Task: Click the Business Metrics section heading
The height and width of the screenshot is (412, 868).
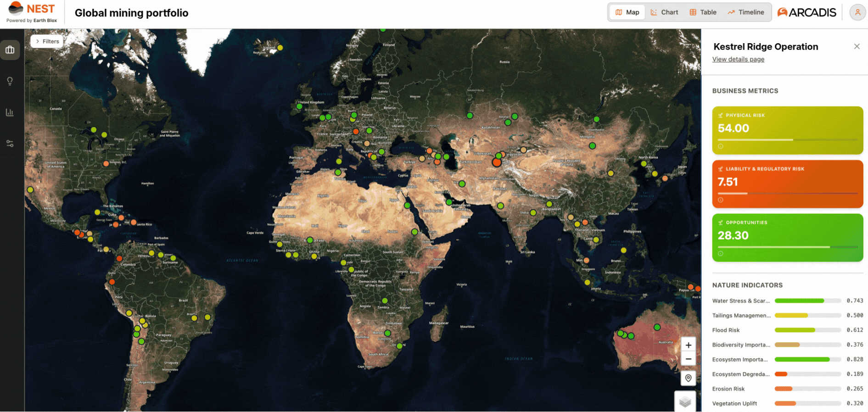Action: tap(745, 91)
